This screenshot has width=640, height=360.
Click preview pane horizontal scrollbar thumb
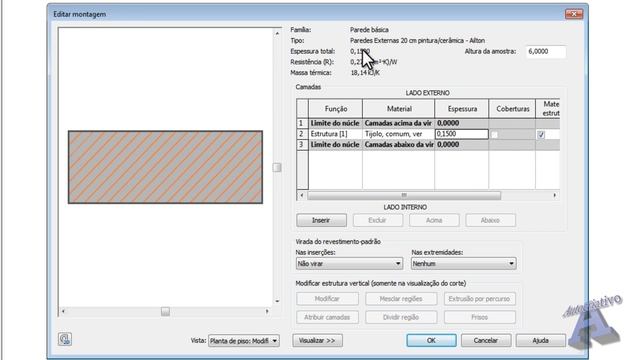click(x=165, y=312)
